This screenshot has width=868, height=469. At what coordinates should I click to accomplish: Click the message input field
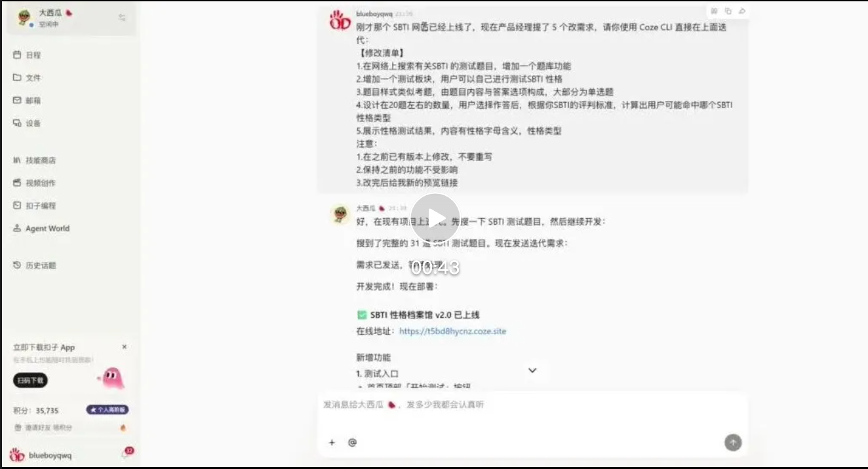point(531,413)
